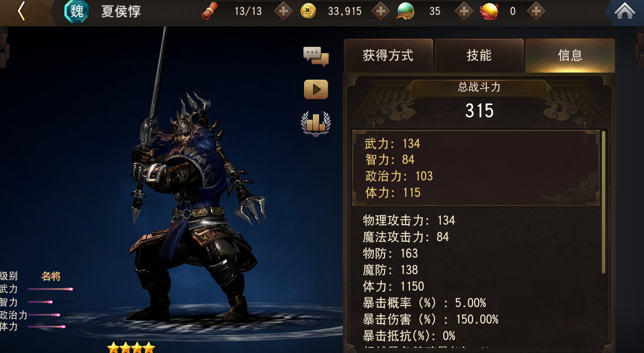Tap the green jade gem icon
This screenshot has height=353, width=644.
(x=406, y=11)
